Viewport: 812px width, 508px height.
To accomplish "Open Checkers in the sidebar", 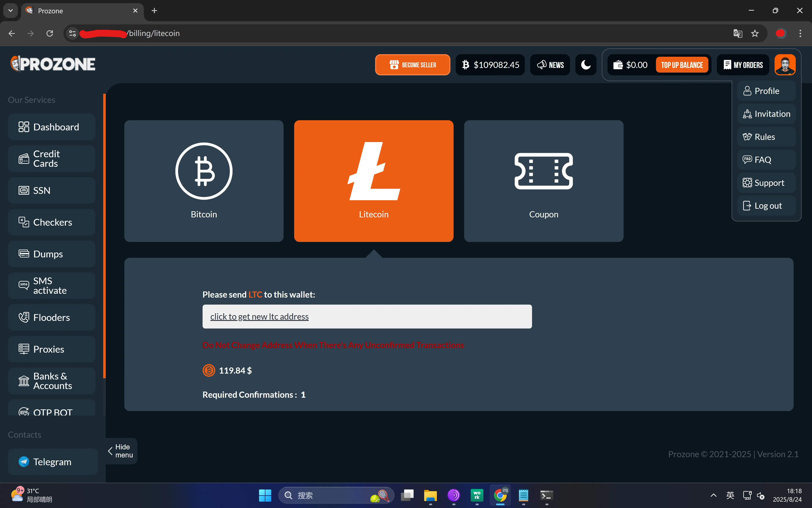I will click(52, 222).
